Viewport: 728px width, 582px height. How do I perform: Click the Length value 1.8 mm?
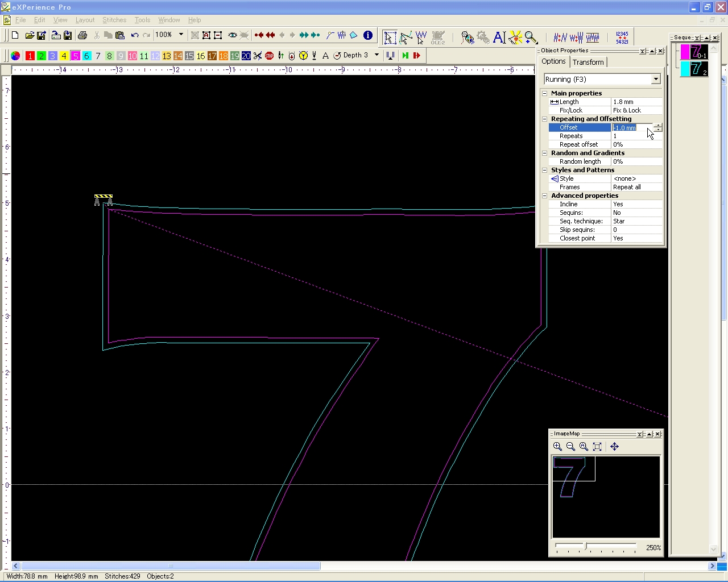pos(637,102)
